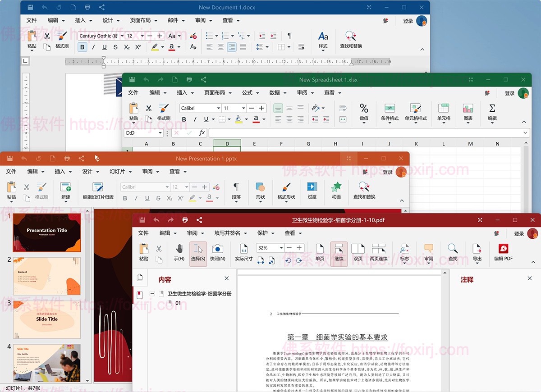Enable 双页 two-page view in the PDF
This screenshot has width=541, height=392.
pos(358,252)
